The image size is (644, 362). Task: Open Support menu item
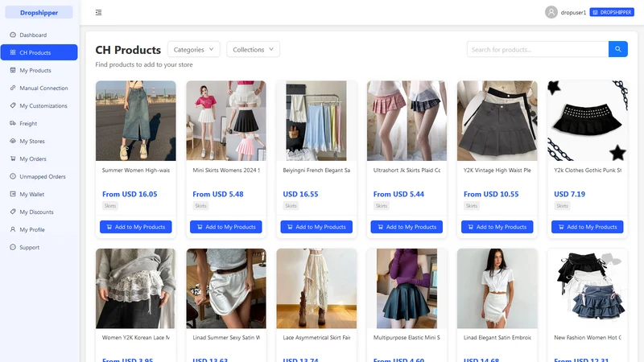tap(39, 247)
